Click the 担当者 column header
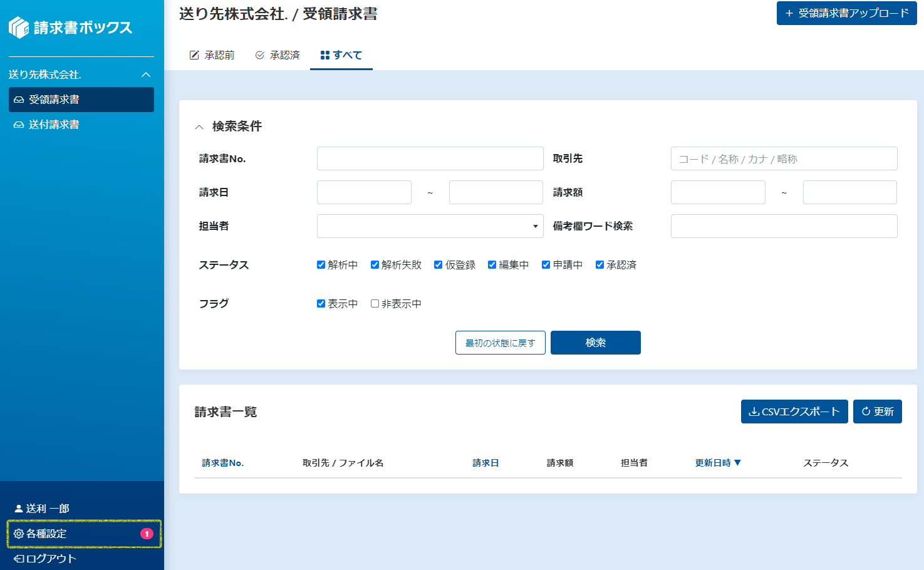Image resolution: width=924 pixels, height=570 pixels. (x=634, y=463)
